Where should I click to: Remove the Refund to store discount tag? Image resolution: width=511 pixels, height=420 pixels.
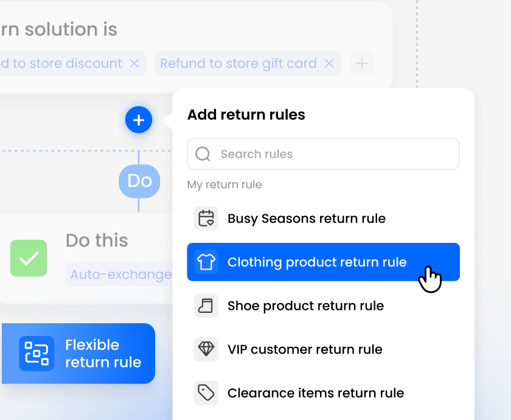[134, 63]
